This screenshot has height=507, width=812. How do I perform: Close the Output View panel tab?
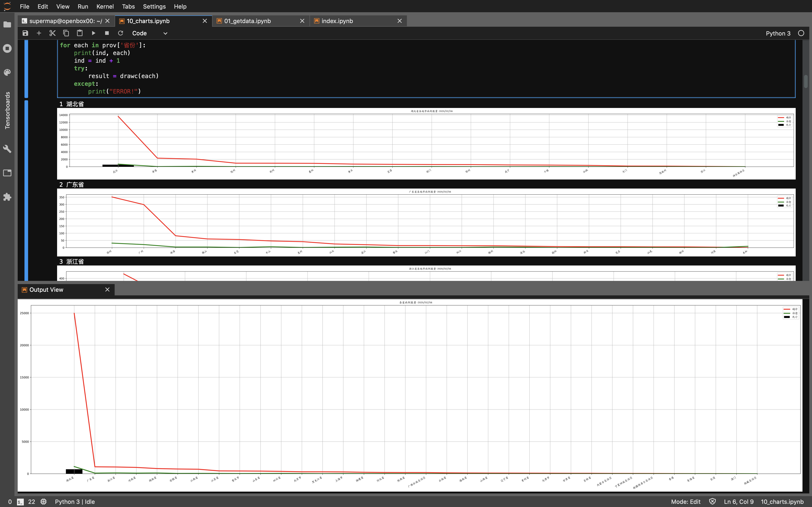tap(107, 289)
